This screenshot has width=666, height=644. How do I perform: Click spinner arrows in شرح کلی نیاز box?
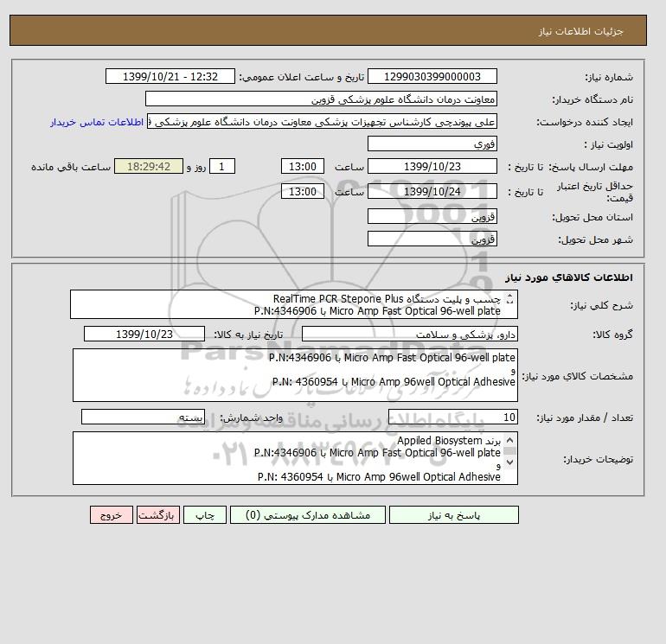pos(510,299)
